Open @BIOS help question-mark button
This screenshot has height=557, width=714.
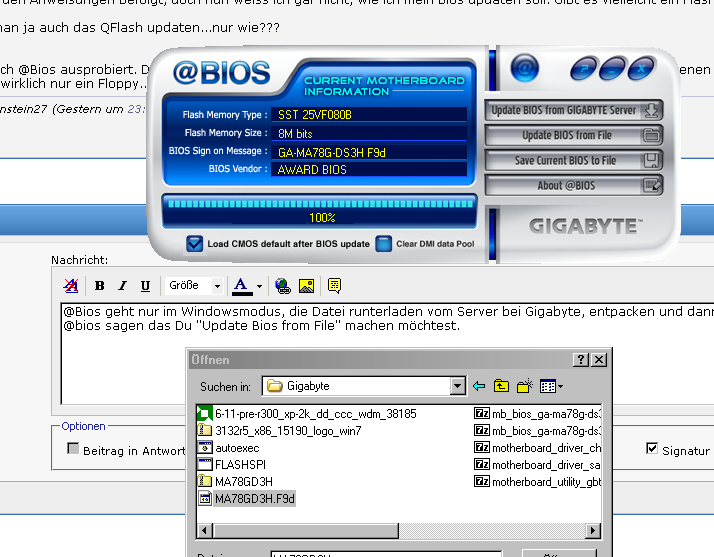(x=584, y=69)
